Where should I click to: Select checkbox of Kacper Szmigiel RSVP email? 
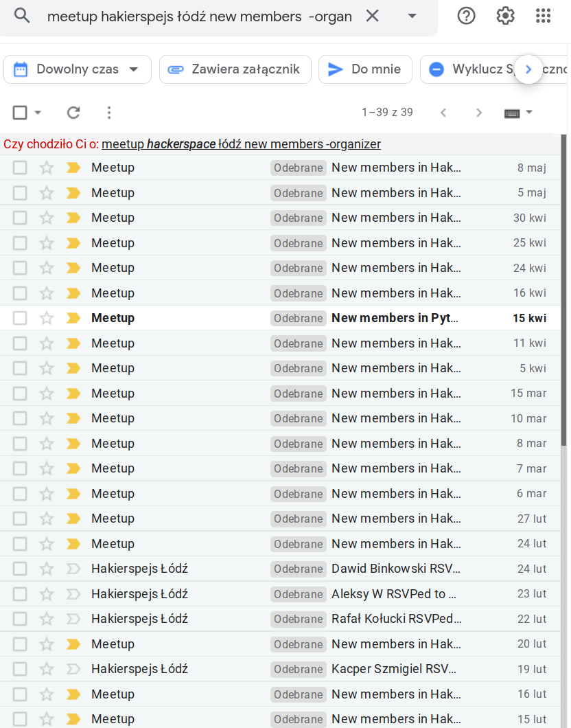pos(20,669)
